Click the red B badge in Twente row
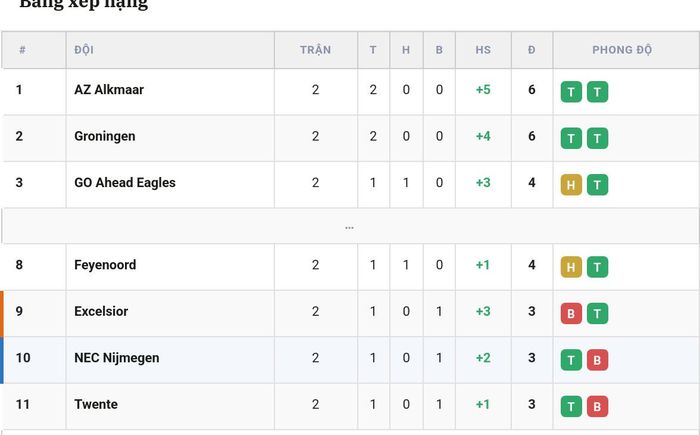The width and height of the screenshot is (700, 435). tap(597, 406)
